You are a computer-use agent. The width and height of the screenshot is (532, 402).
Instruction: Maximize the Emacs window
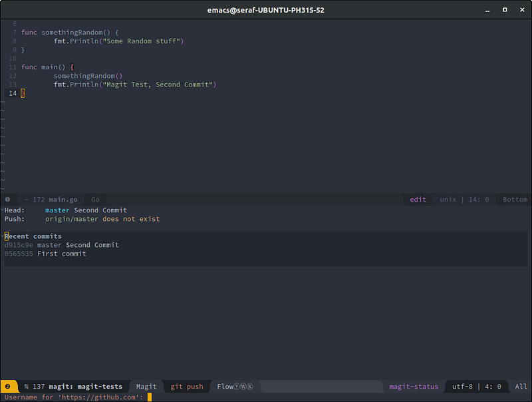coord(505,10)
